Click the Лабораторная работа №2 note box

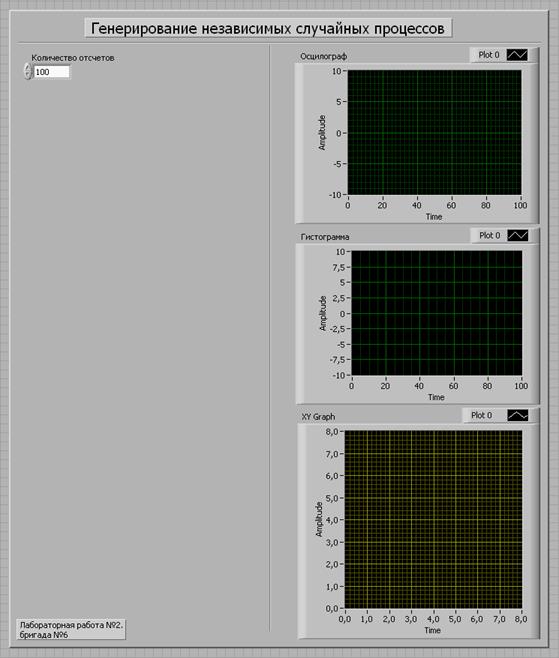click(71, 629)
